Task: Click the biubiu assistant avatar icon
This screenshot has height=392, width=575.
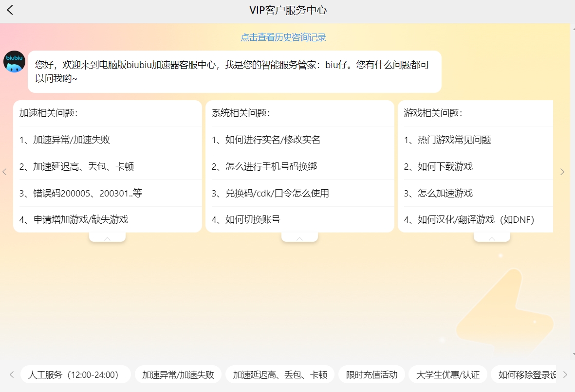Action: coord(14,62)
